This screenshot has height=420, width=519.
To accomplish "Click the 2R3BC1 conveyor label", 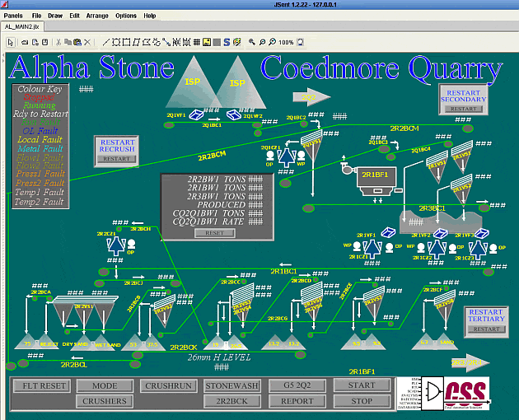I will click(432, 208).
